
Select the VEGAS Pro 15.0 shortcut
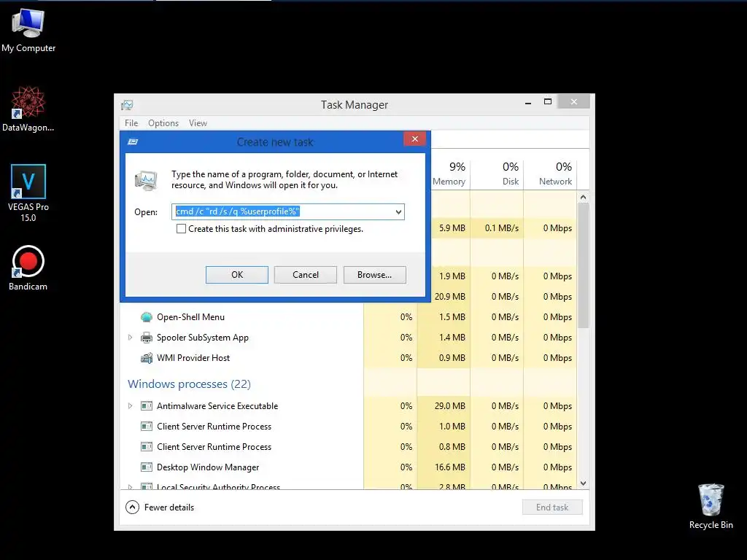click(28, 192)
